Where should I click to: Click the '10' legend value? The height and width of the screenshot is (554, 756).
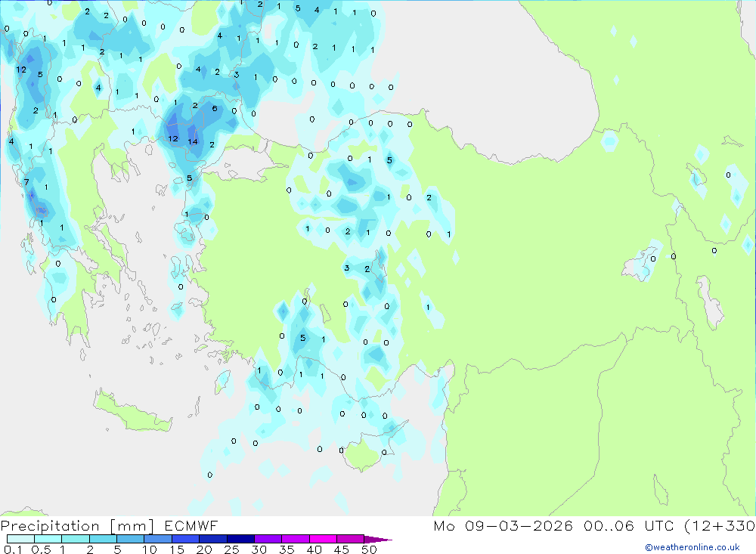pos(150,549)
